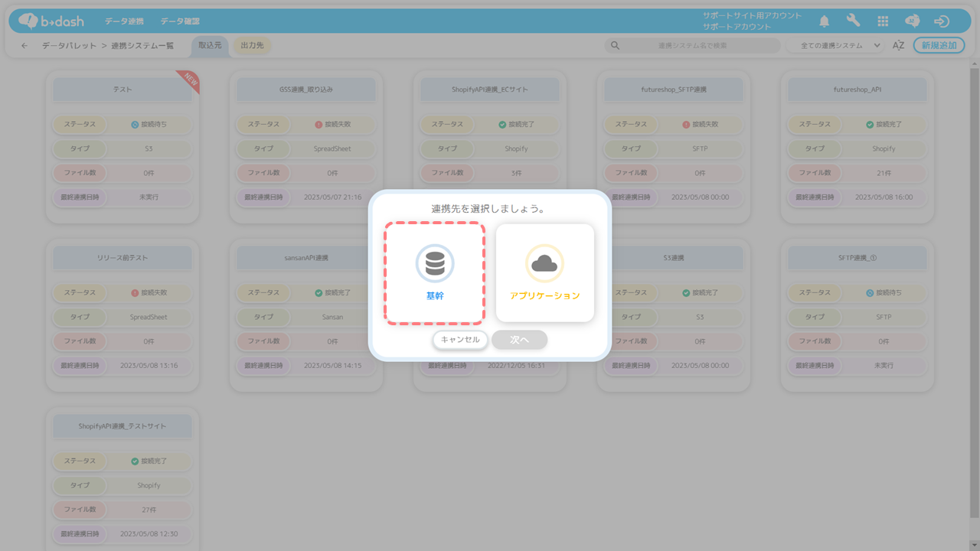980x551 pixels.
Task: Open the apps grid icon
Action: 883,21
